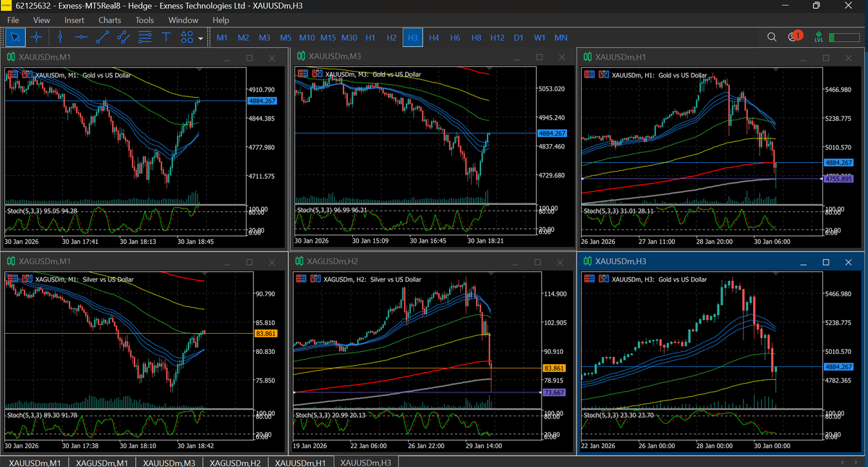The width and height of the screenshot is (868, 467).
Task: Open the Help menu
Action: tap(221, 20)
